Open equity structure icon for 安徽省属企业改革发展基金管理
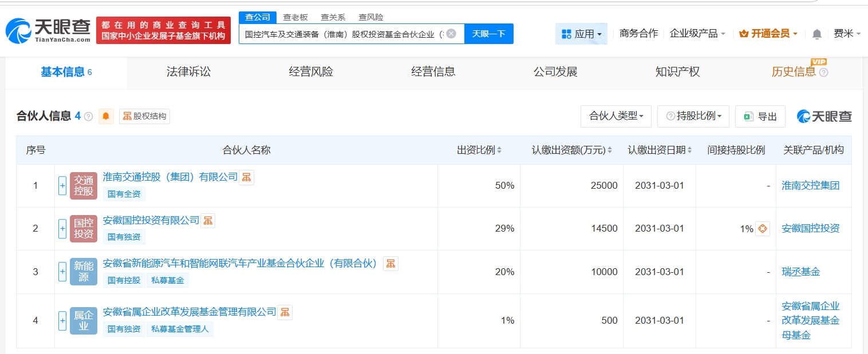Image resolution: width=868 pixels, height=354 pixels. point(285,312)
